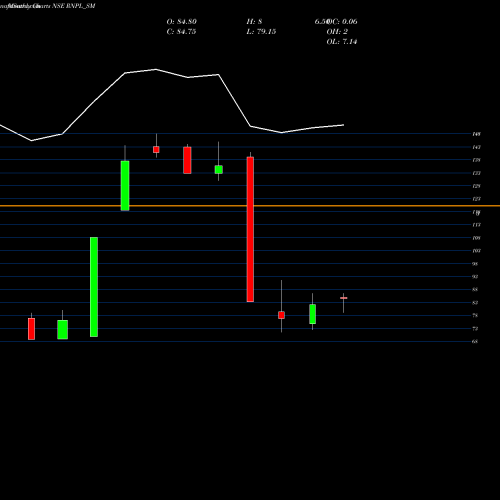Click the H: 8 high price label
The width and height of the screenshot is (500, 500).
pos(254,22)
